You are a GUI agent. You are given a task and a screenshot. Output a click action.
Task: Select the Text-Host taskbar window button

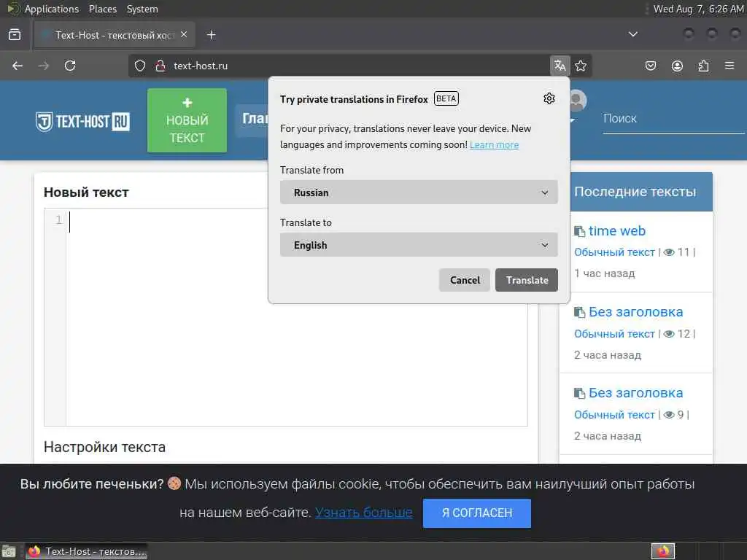(x=86, y=551)
